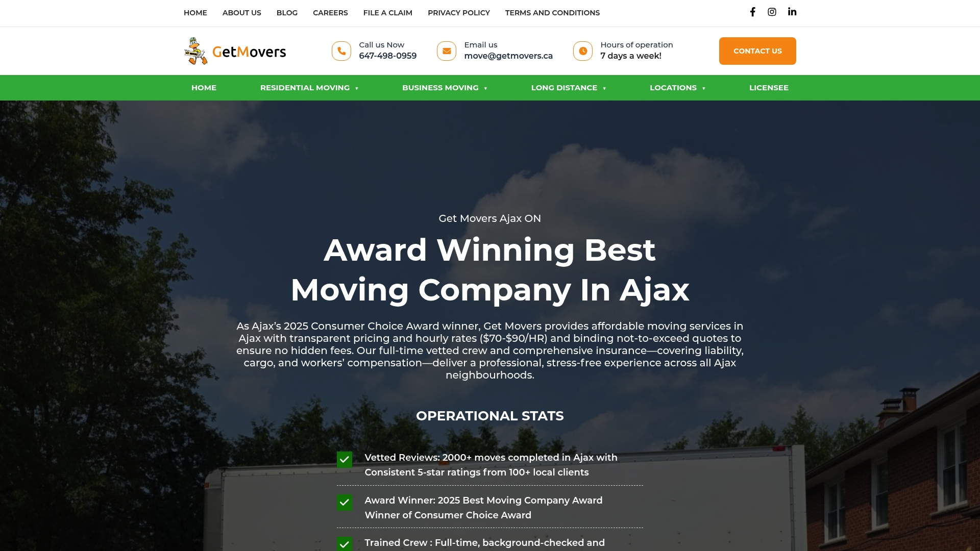Click the 'OPERATIONAL STATS' heading
Image resolution: width=980 pixels, height=551 pixels.
coord(490,416)
